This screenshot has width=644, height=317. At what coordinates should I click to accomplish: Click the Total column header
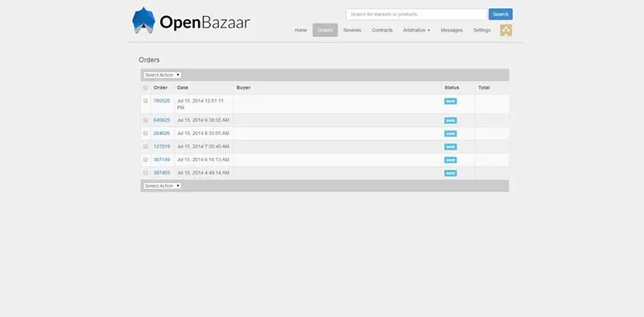tap(484, 88)
